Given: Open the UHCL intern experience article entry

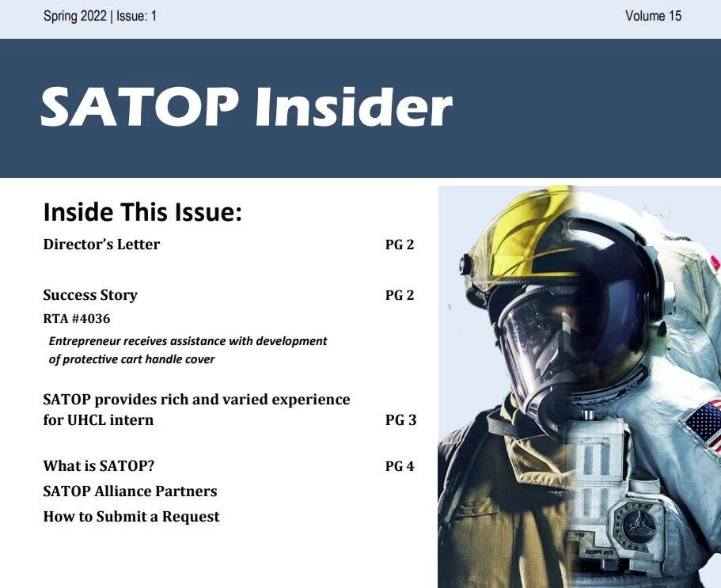Looking at the screenshot, I should 195,409.
